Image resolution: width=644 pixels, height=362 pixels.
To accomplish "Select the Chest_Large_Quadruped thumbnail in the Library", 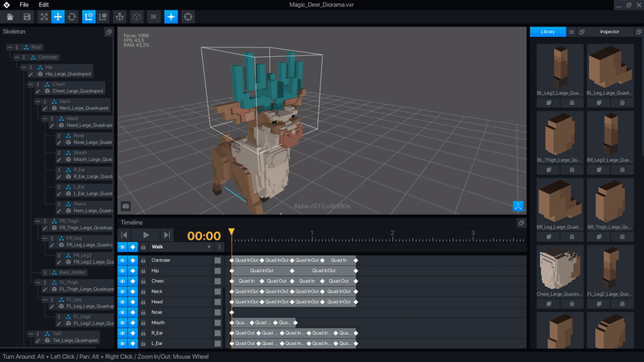I will [x=559, y=268].
